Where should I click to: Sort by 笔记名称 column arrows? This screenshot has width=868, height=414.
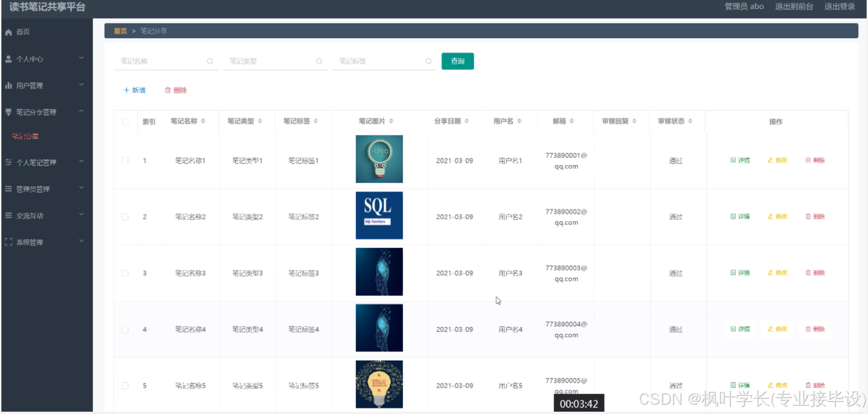[x=203, y=121]
